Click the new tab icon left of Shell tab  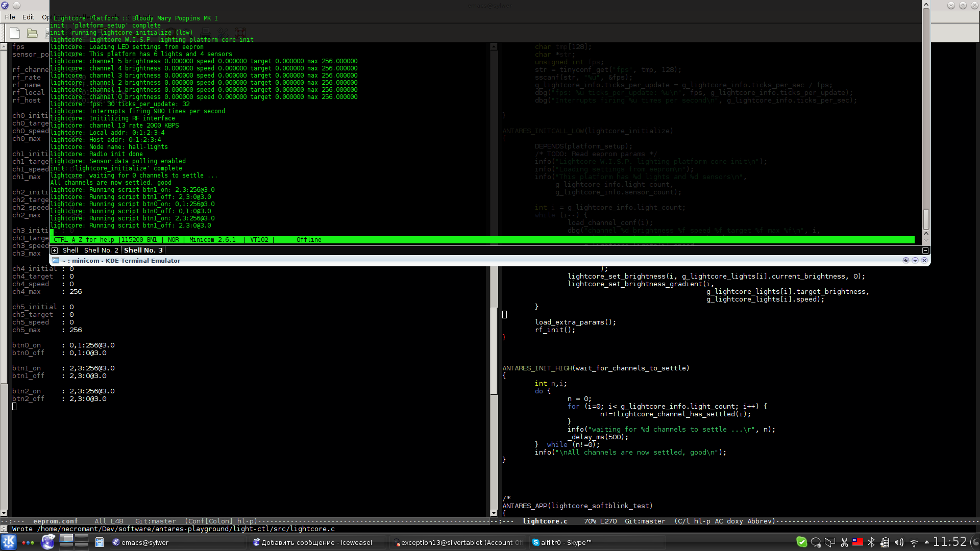click(55, 251)
